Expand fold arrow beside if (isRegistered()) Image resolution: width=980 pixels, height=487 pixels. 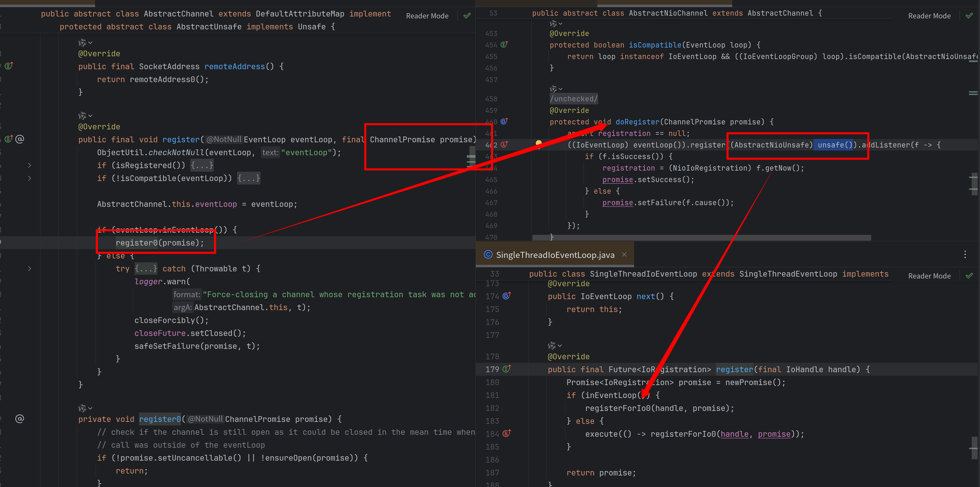pos(30,166)
